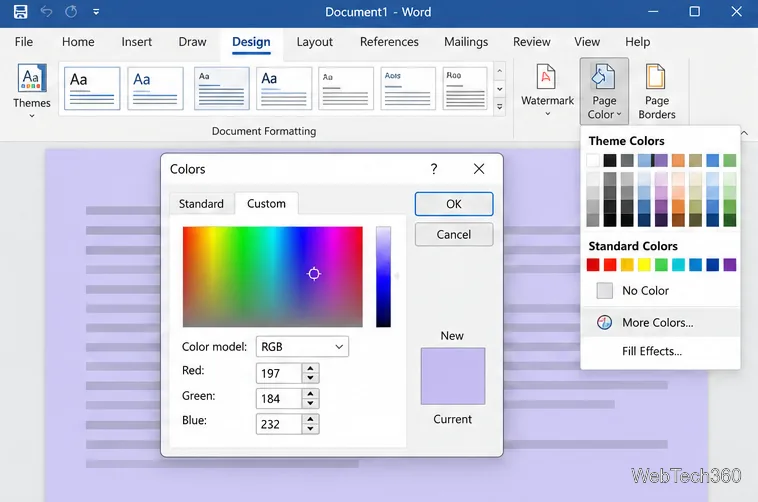Viewport: 758px width, 502px height.
Task: Switch to the Home ribbon tab
Action: pos(78,42)
